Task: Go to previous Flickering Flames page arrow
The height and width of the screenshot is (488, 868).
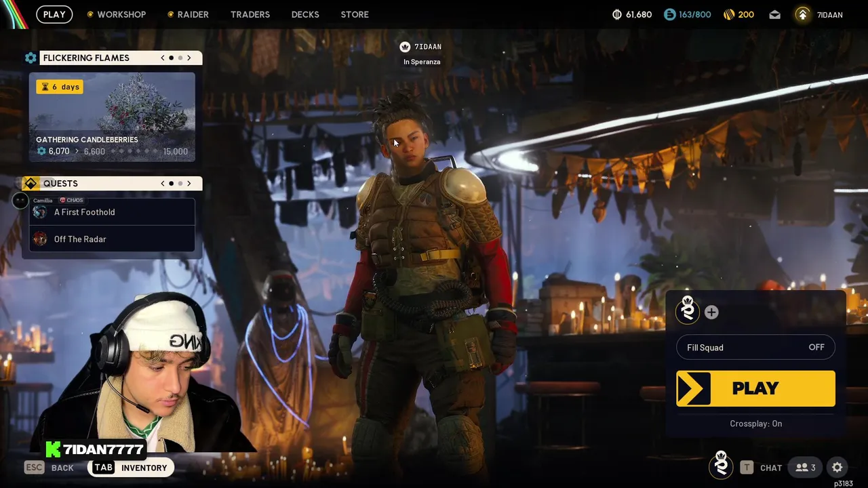Action: (163, 58)
